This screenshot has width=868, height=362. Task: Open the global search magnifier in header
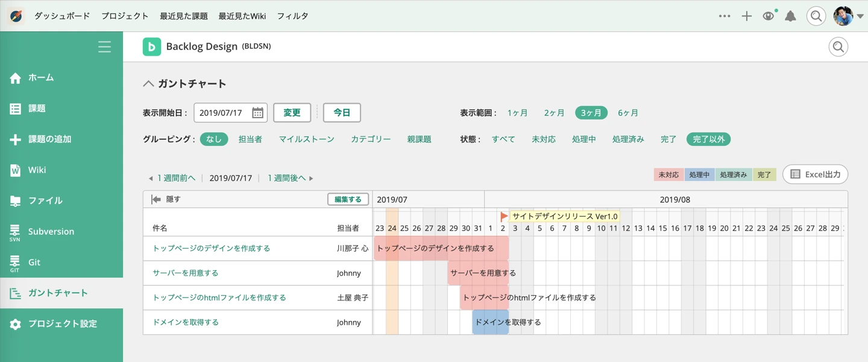tap(816, 16)
